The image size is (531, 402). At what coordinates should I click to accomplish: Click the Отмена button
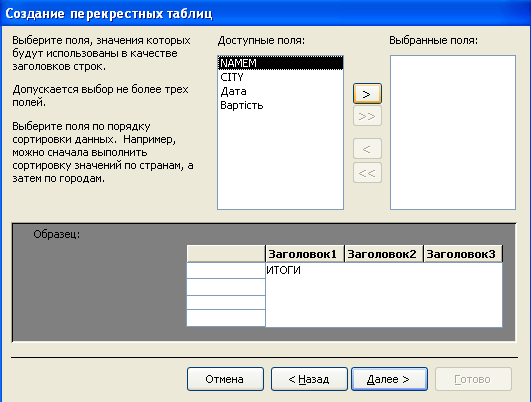225,379
